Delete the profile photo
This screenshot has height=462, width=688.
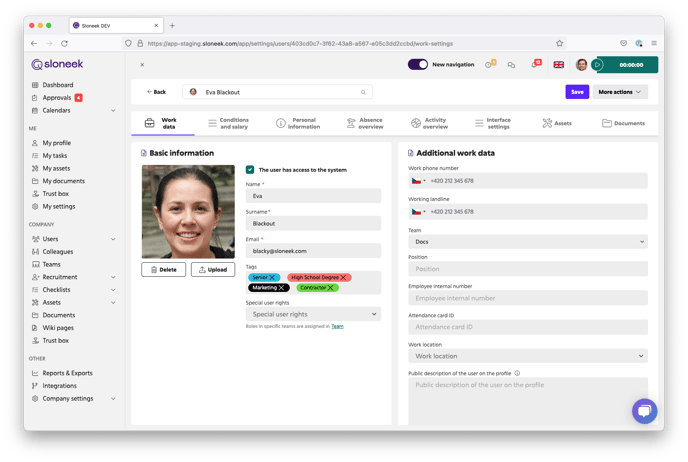pos(163,269)
